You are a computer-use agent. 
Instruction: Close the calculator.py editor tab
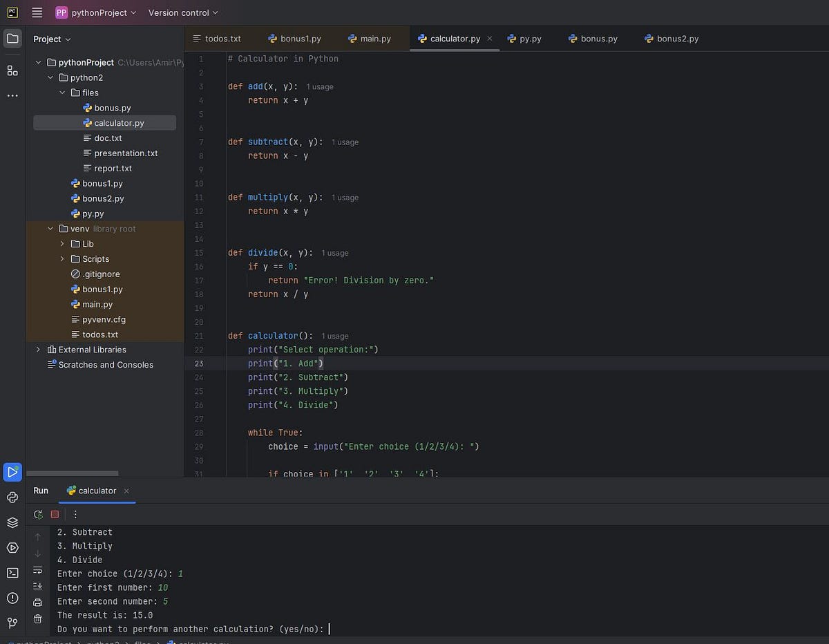[x=490, y=39]
